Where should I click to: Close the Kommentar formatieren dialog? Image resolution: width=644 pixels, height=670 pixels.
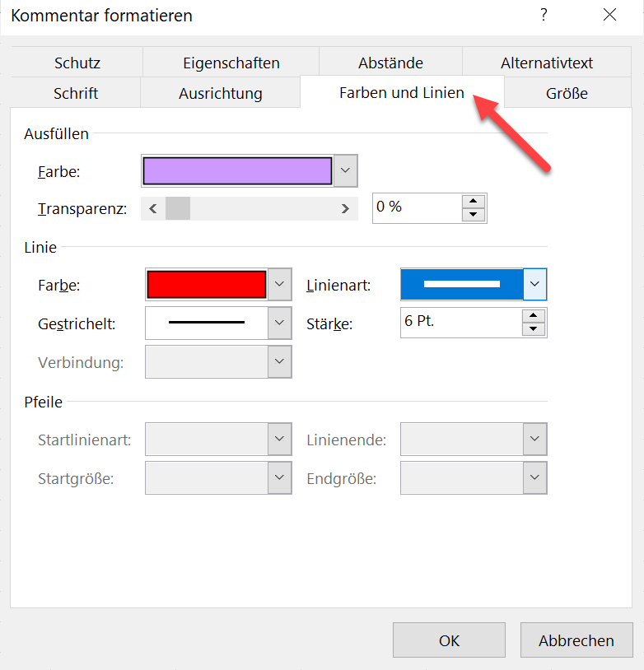(609, 15)
